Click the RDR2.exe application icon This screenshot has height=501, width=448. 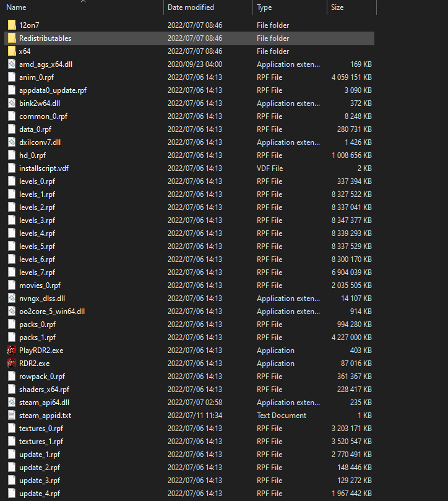click(12, 364)
